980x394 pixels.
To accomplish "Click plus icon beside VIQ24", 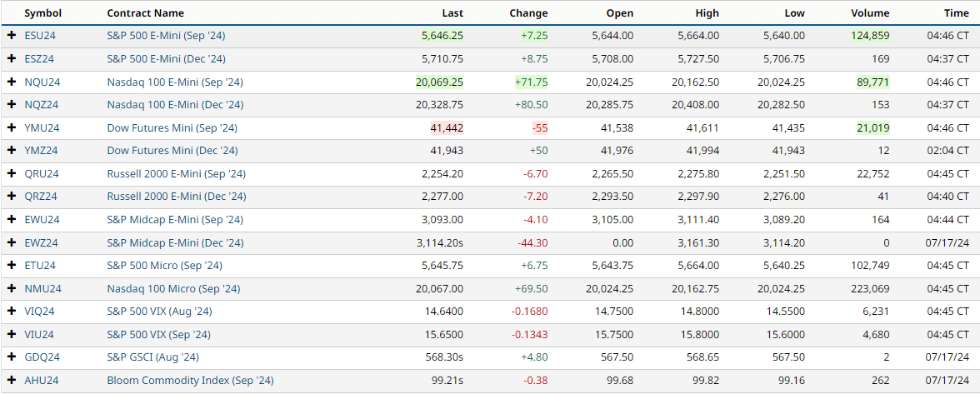I will [12, 312].
